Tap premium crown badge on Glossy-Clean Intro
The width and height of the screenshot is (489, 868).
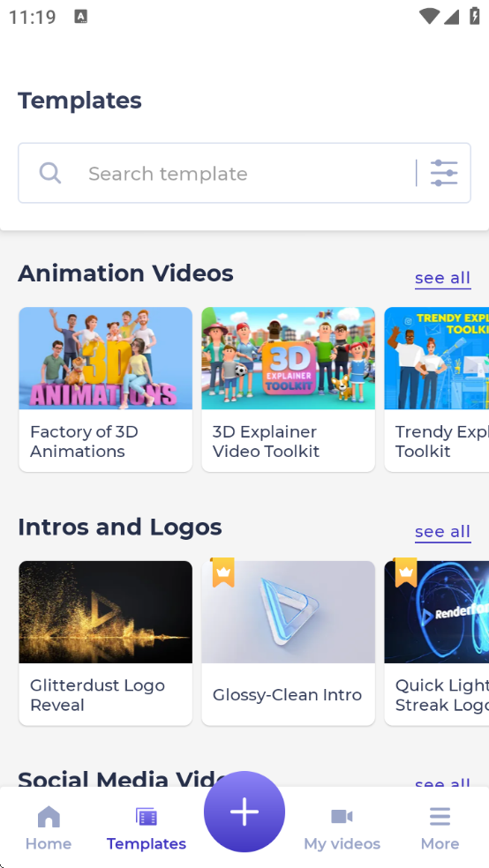223,572
